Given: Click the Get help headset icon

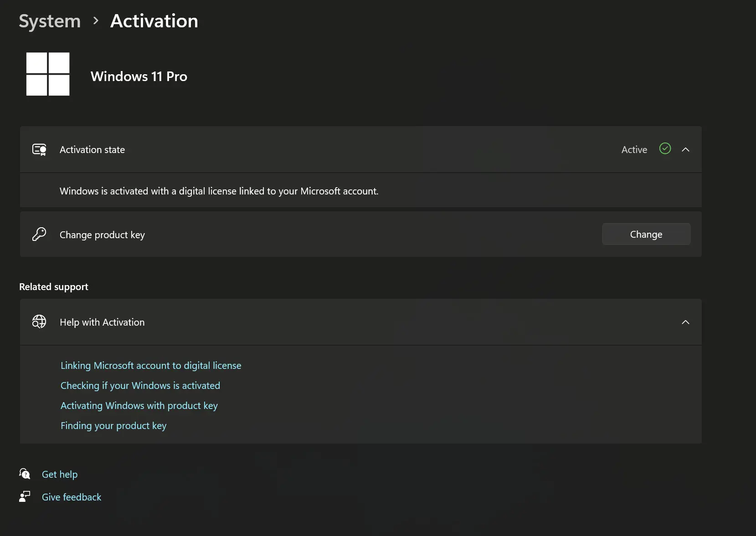Looking at the screenshot, I should [25, 474].
